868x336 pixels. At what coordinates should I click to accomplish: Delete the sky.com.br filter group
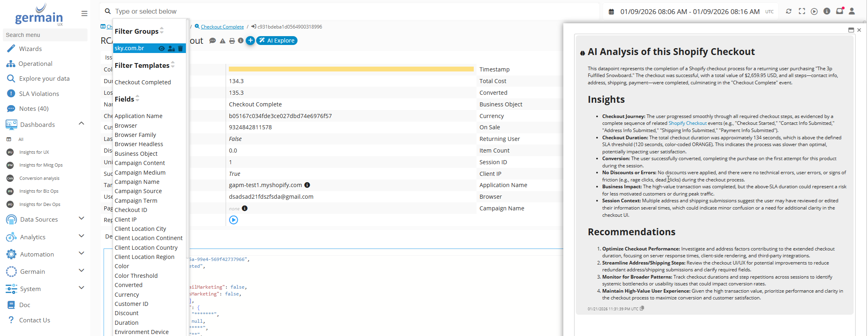[181, 48]
